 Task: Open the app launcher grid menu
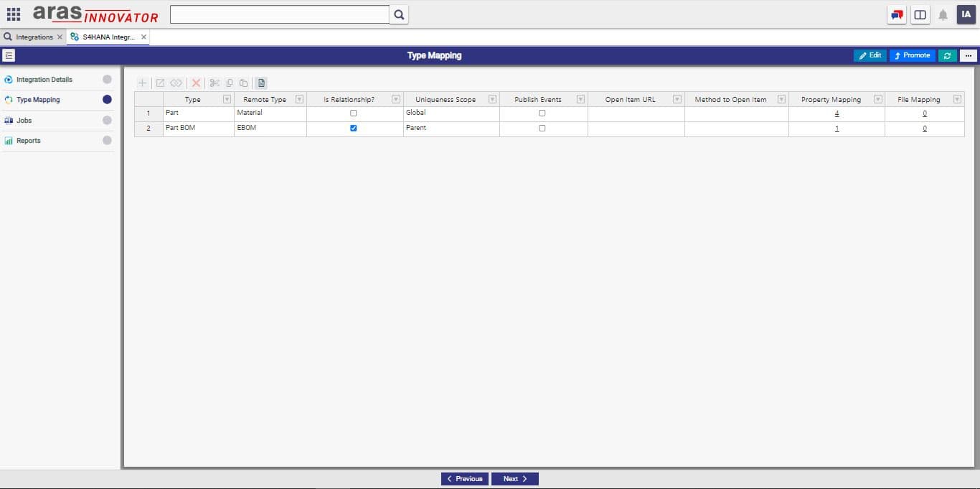pyautogui.click(x=14, y=14)
